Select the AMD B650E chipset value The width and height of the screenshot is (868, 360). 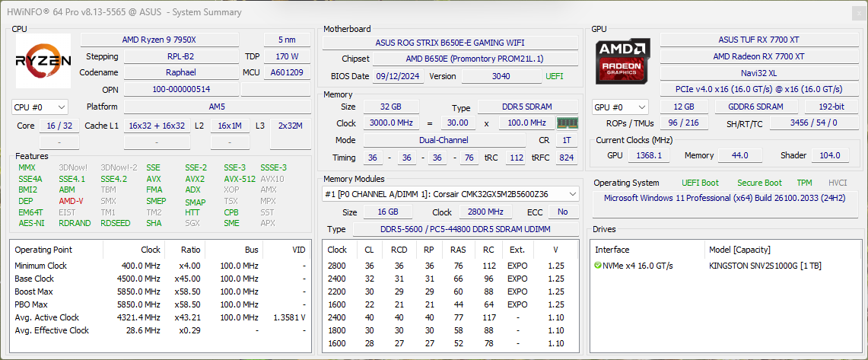pos(475,59)
